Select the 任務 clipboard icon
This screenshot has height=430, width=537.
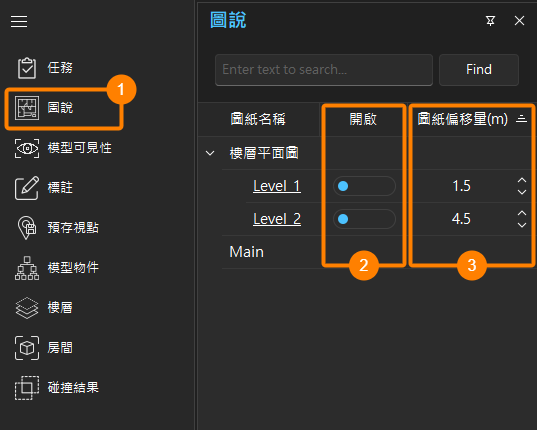tap(27, 68)
